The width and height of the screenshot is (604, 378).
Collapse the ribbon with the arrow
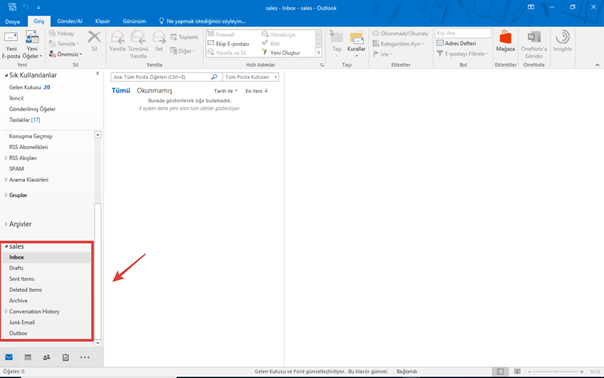[x=597, y=65]
